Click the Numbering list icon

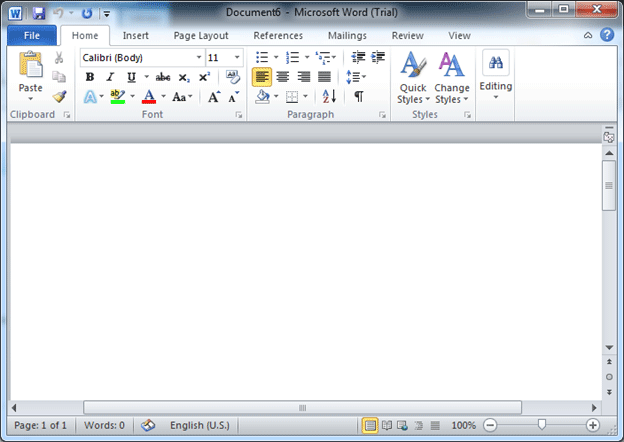point(293,57)
